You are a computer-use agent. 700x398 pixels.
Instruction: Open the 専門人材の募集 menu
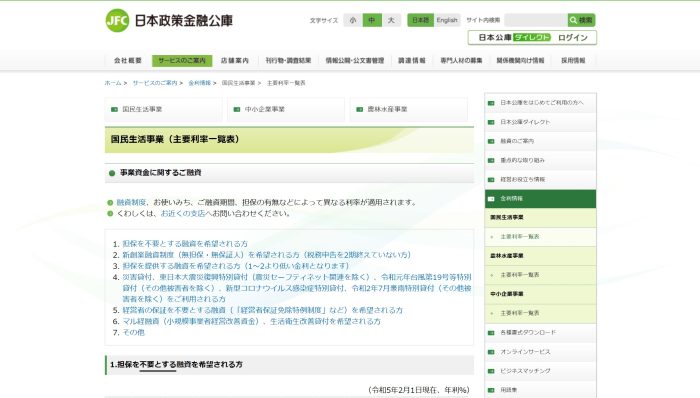[461, 61]
